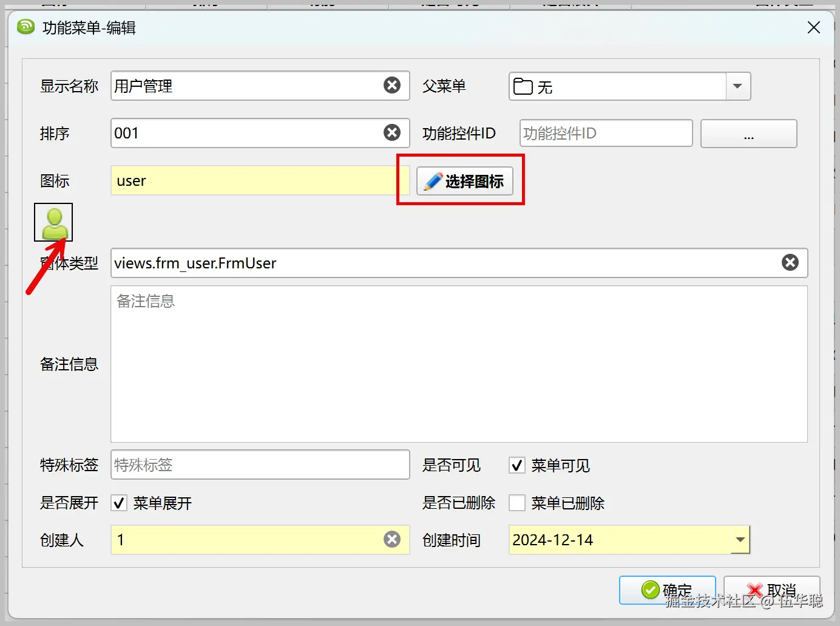Click the 显示名称 field containing 用户管理
840x626 pixels.
pyautogui.click(x=260, y=86)
